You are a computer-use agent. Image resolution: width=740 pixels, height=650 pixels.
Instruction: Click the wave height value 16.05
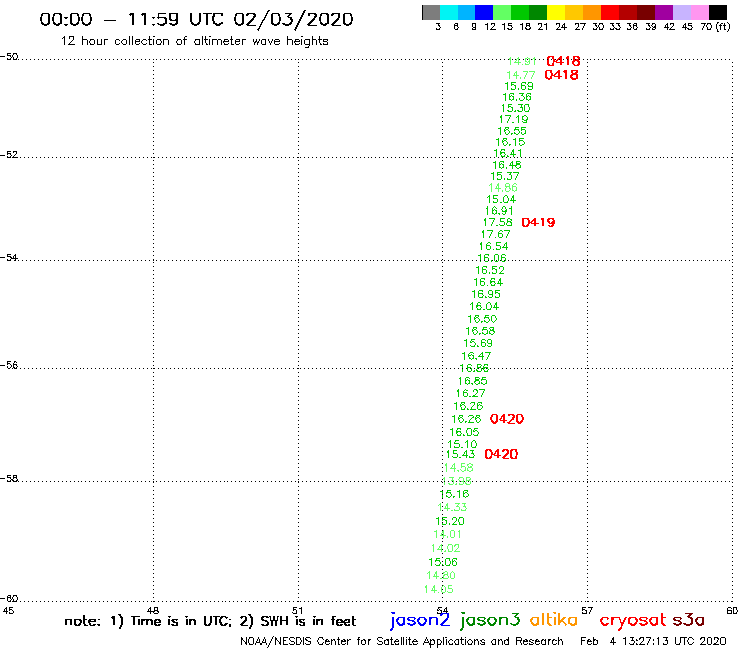click(464, 432)
